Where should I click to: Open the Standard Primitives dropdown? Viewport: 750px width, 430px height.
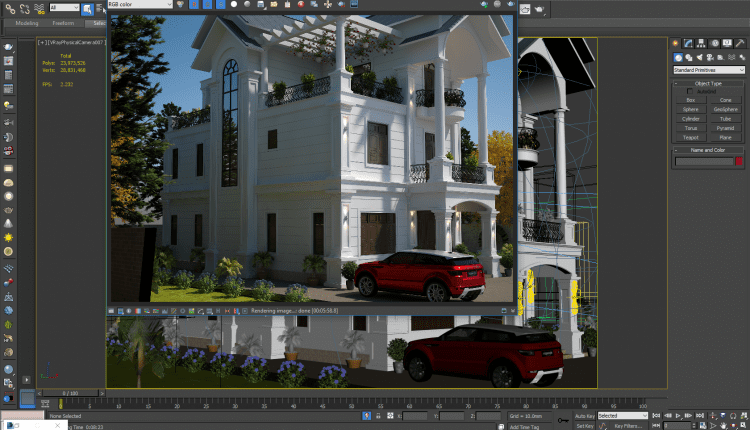[x=709, y=70]
